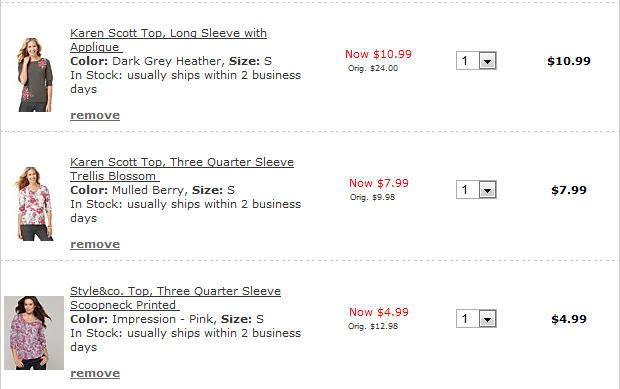
Task: Click the pink printed scoopneck top thumbnail
Action: click(34, 333)
